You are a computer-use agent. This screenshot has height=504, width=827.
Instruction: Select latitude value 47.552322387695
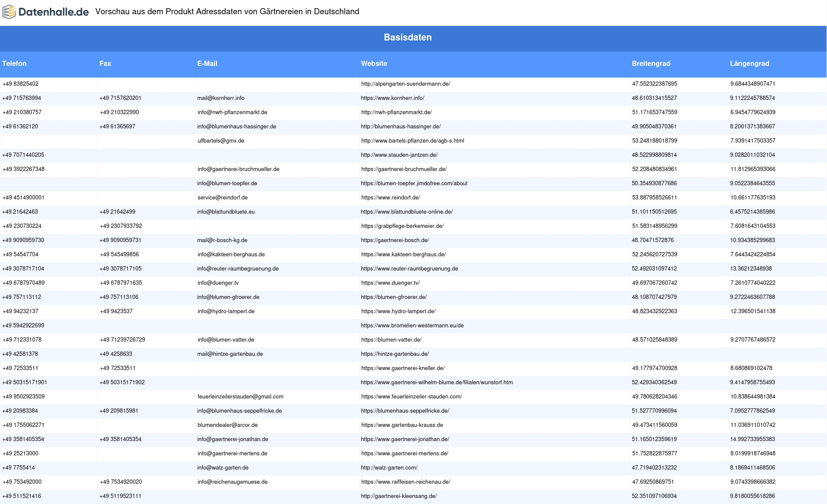pos(655,84)
